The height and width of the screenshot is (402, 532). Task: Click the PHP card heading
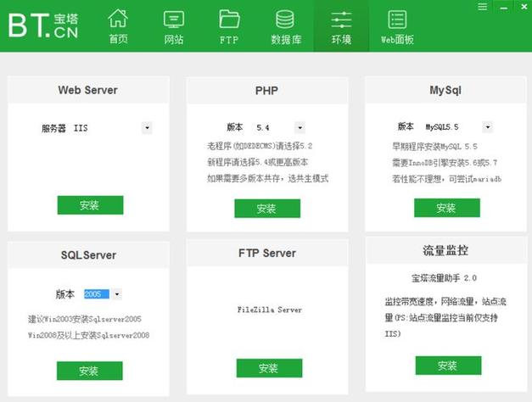(266, 91)
